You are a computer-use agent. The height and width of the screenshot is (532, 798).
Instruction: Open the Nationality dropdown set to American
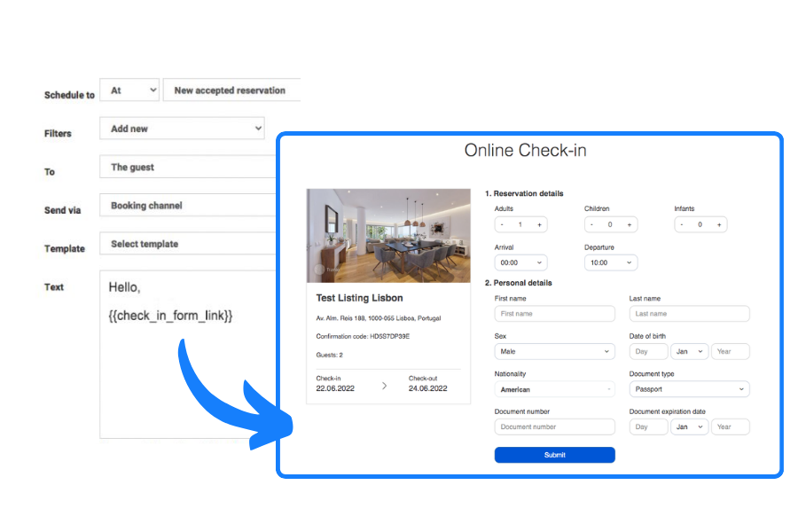pos(554,388)
